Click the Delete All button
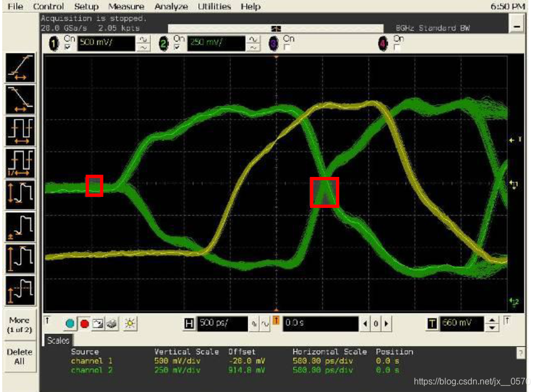Viewport: 536px width, 392px height. point(20,356)
